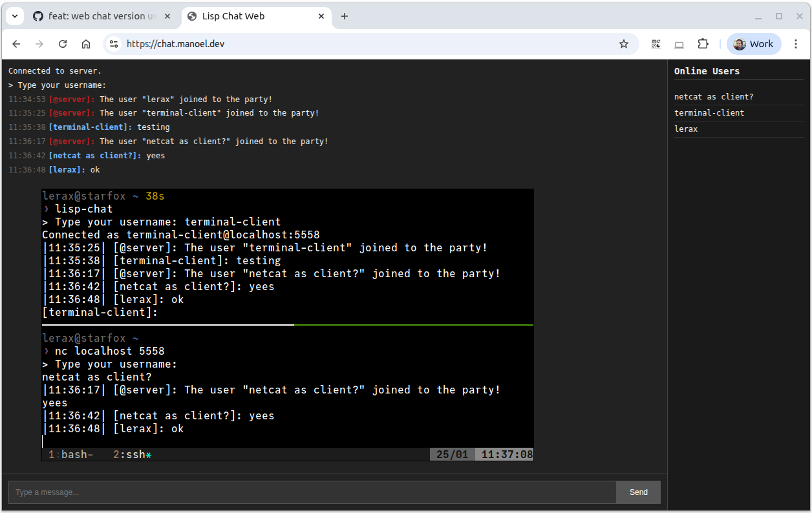
Task: Click the embedded terminal screenshot image
Action: (x=288, y=324)
